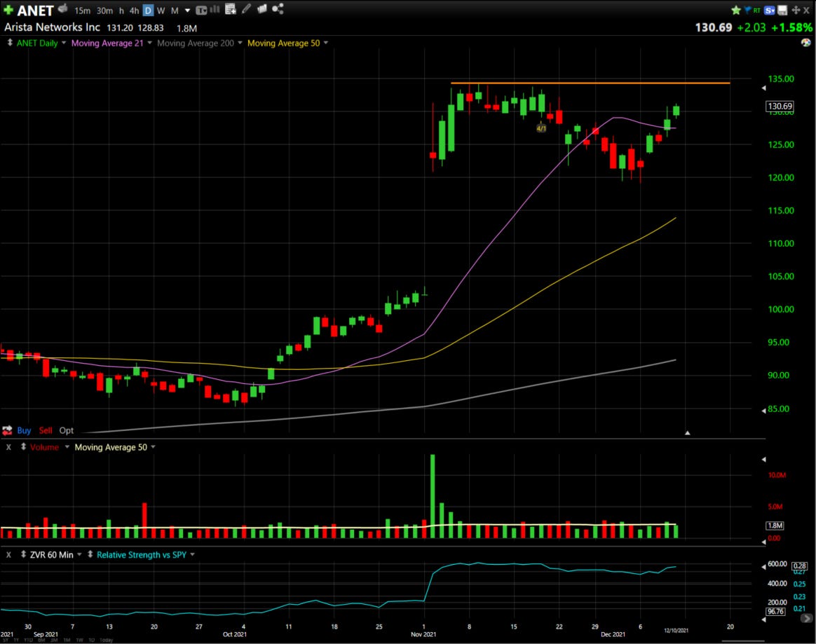
Task: Select the 1M time range
Action: click(67, 640)
